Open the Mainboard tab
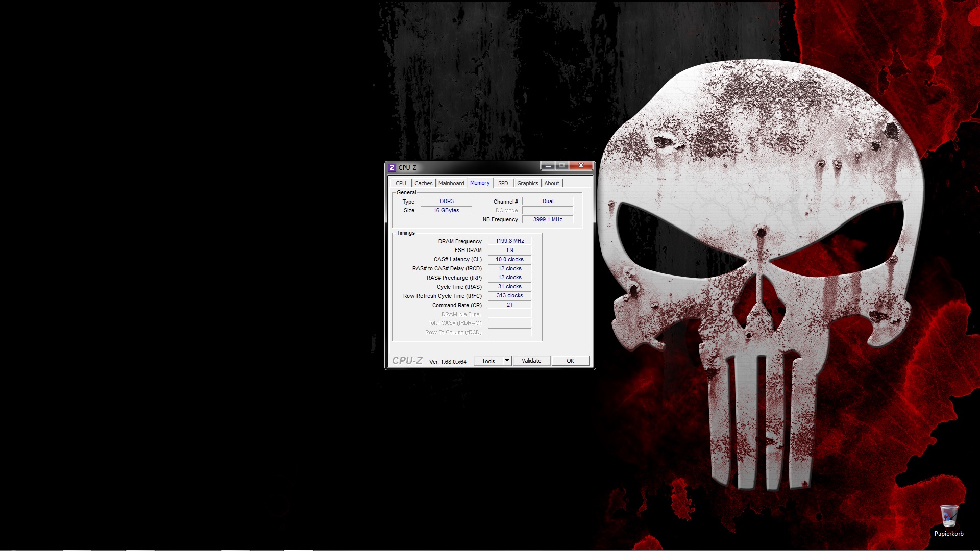Viewport: 980px width, 551px height. tap(451, 183)
